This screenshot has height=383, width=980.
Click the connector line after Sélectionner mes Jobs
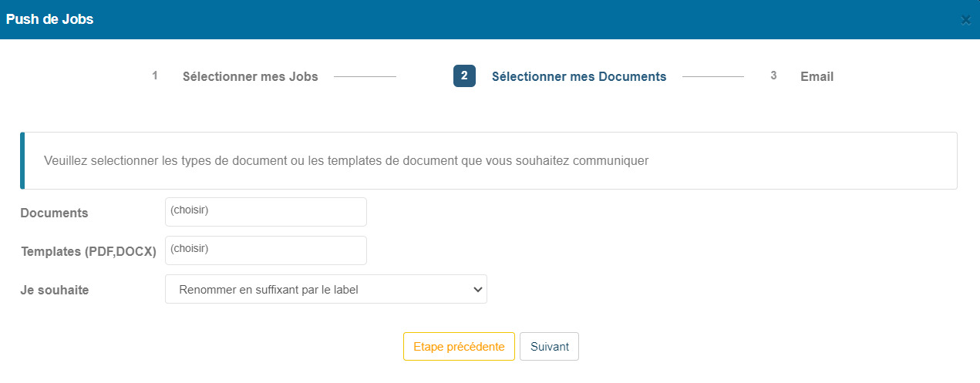365,76
